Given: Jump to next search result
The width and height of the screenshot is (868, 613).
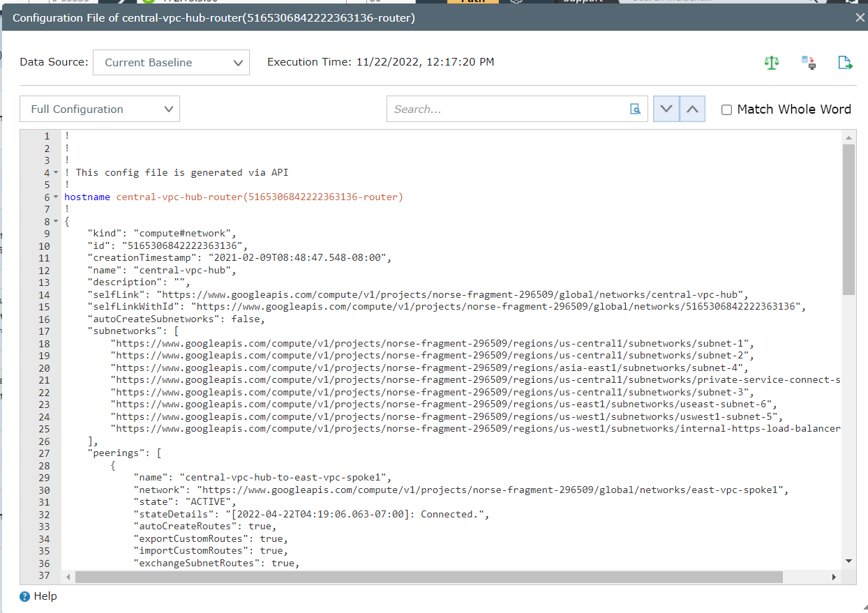Looking at the screenshot, I should pyautogui.click(x=666, y=109).
